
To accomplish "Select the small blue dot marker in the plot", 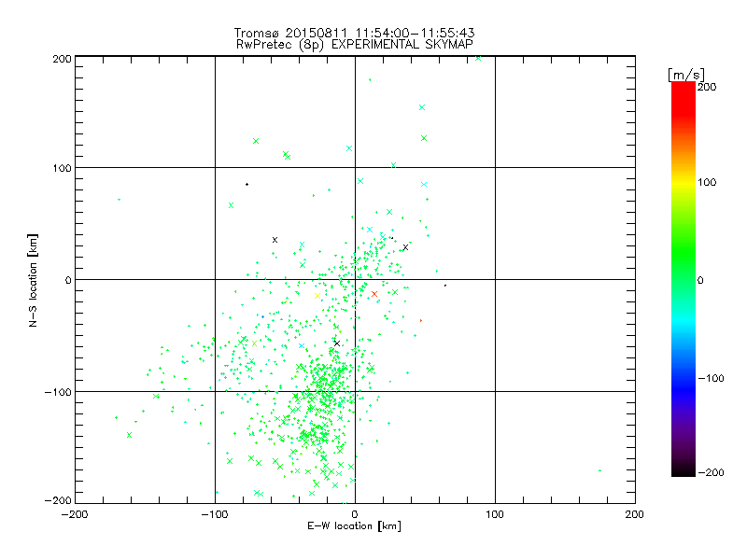I will [262, 317].
